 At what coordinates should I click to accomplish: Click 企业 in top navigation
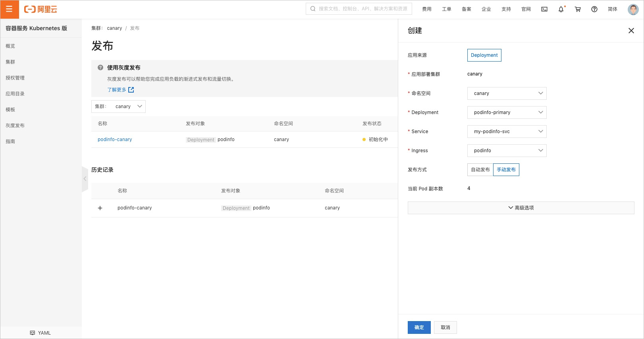tap(486, 9)
